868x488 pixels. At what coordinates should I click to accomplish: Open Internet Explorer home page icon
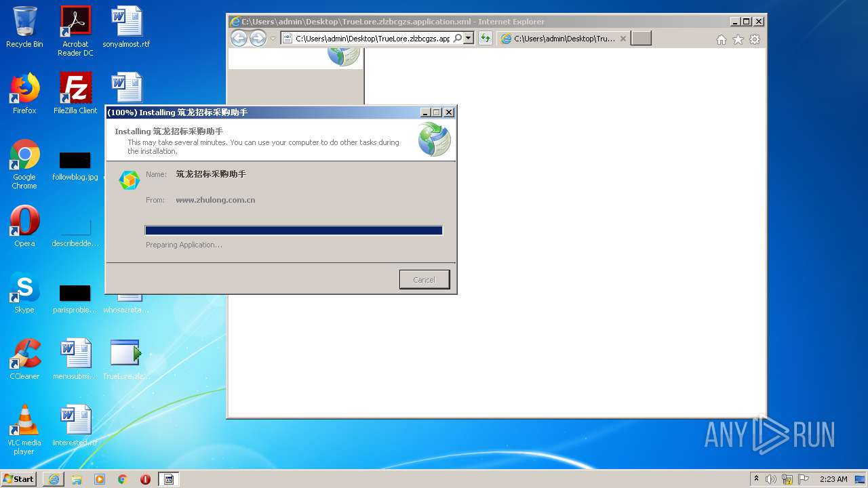722,39
